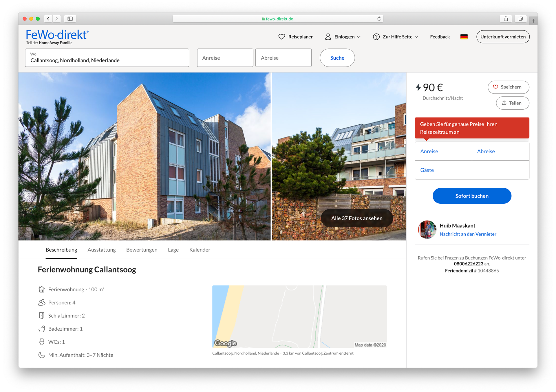Viewport: 556px width, 392px height.
Task: Switch to the Ausstattung tab
Action: tap(102, 250)
